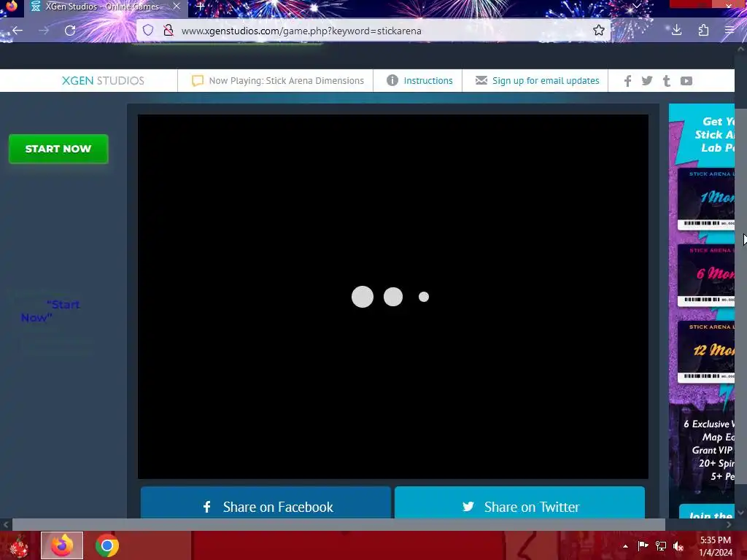Click the Share on Facebook button
The height and width of the screenshot is (560, 747).
click(266, 502)
